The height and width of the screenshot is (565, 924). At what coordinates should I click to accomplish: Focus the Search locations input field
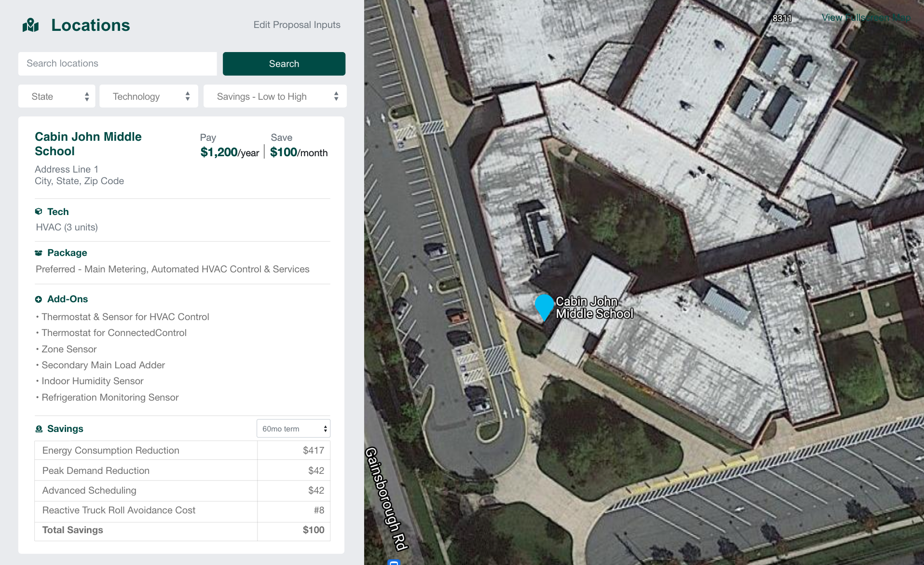pos(118,64)
